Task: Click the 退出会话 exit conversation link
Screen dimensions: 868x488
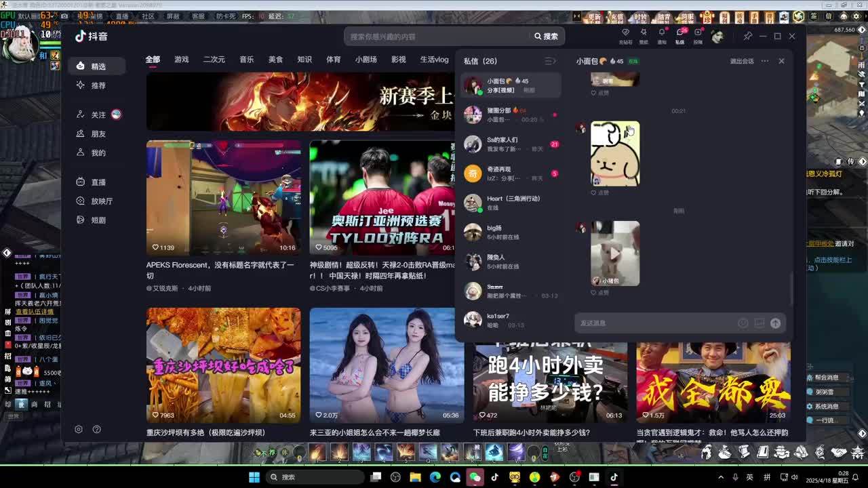Action: (x=741, y=61)
